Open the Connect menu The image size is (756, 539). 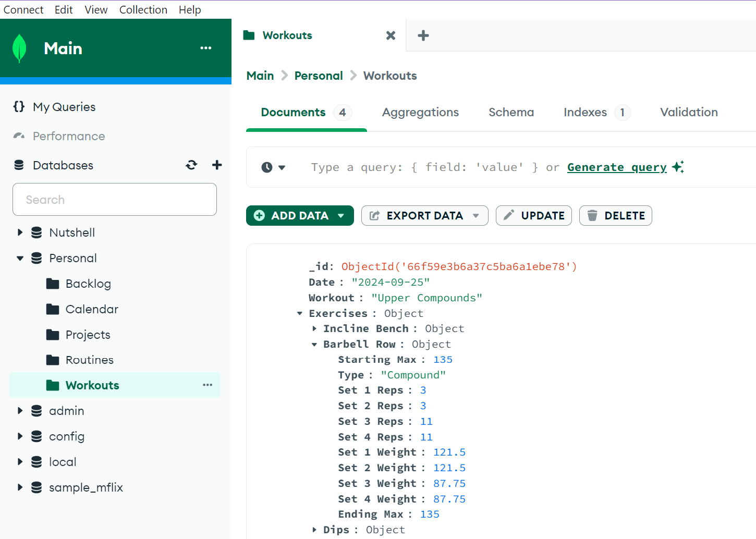(23, 9)
